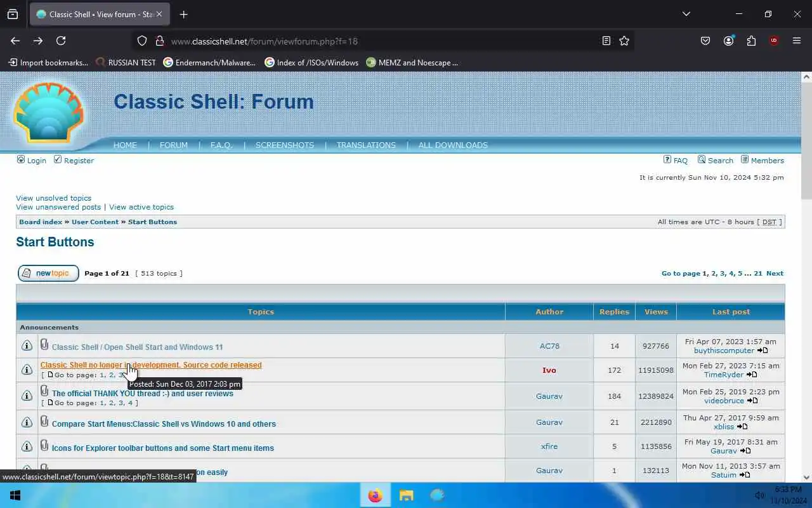Open author AC78 profile

coord(549,346)
